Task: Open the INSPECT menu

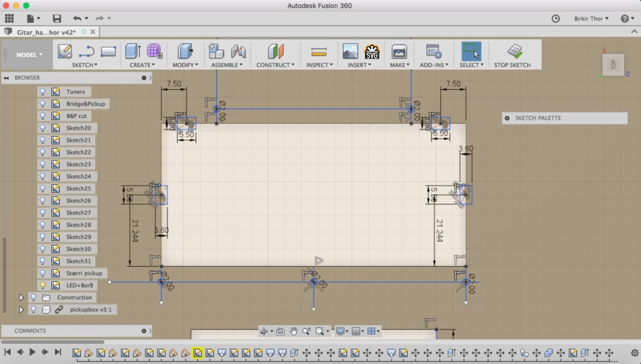Action: [x=319, y=65]
